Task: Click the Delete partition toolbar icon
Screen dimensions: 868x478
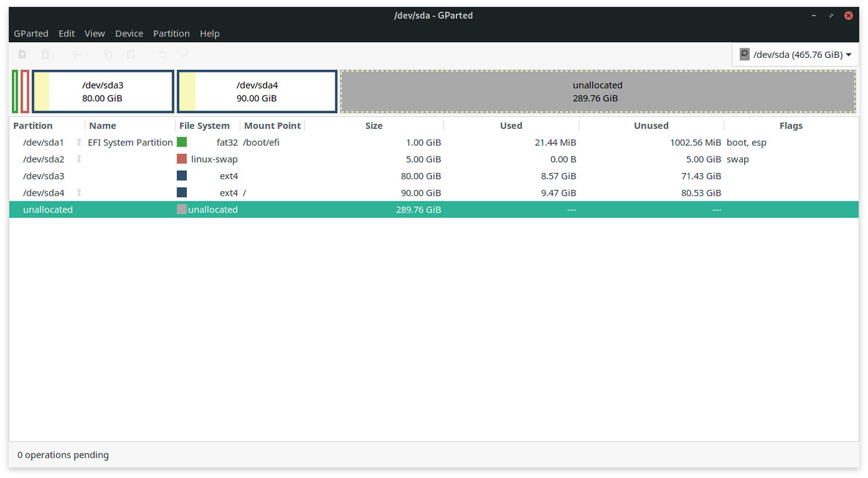Action: pyautogui.click(x=45, y=55)
